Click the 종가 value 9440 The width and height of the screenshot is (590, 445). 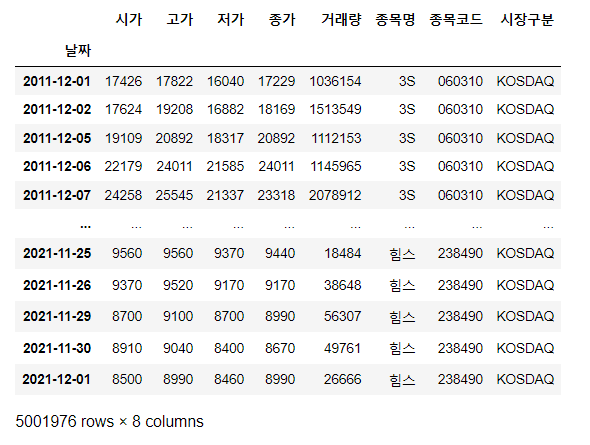(280, 254)
